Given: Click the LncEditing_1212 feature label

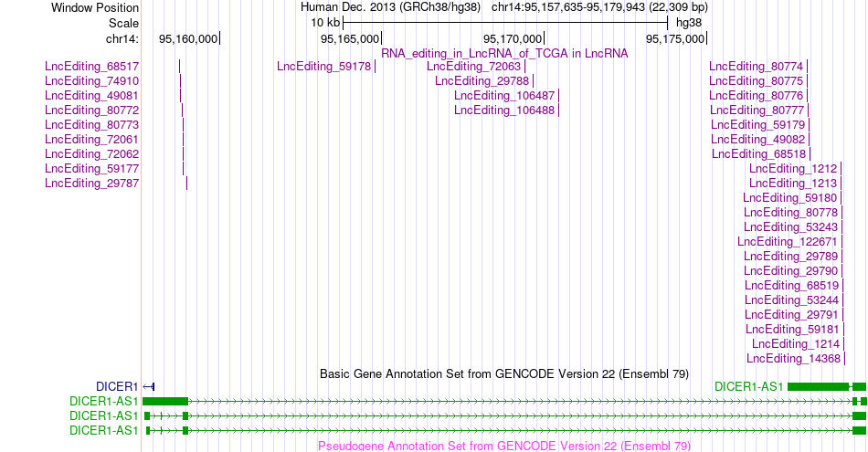Looking at the screenshot, I should coord(793,169).
